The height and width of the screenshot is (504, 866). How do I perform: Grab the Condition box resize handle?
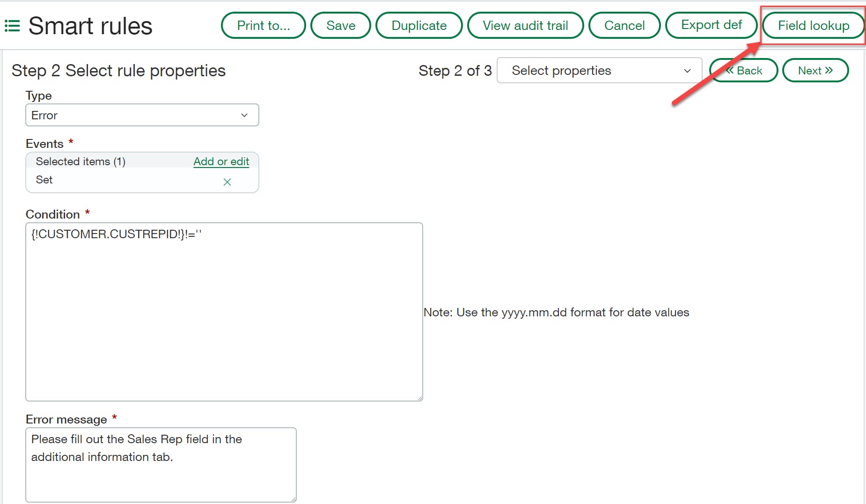[419, 398]
